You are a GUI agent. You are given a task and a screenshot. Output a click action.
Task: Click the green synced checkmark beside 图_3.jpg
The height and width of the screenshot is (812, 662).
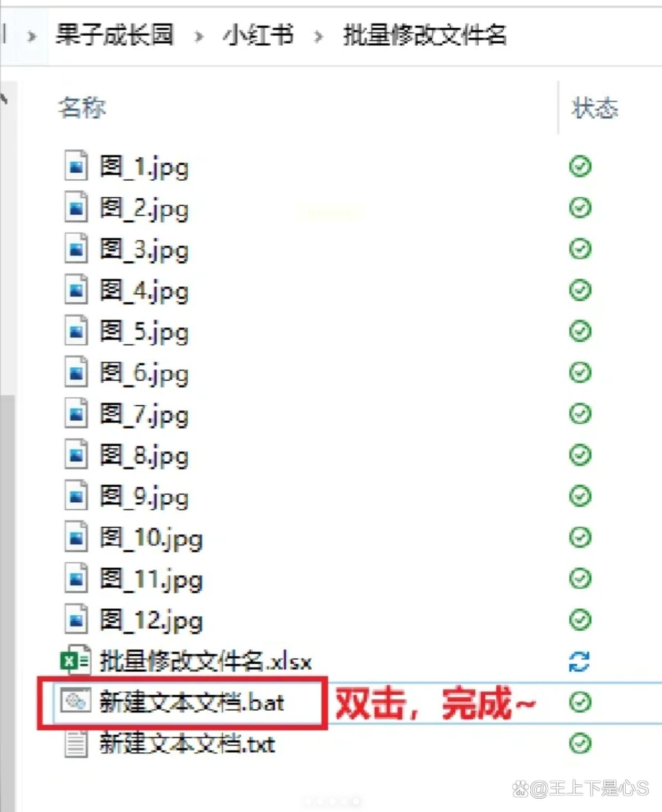pyautogui.click(x=580, y=248)
